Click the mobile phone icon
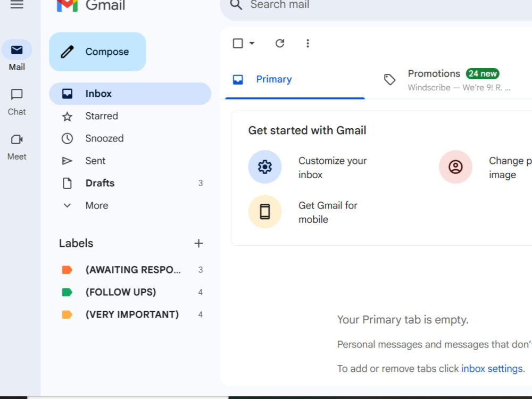This screenshot has height=399, width=532. click(x=265, y=212)
